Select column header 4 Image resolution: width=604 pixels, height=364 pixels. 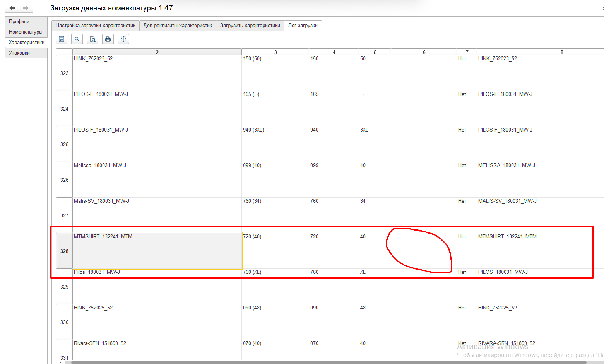pos(334,52)
